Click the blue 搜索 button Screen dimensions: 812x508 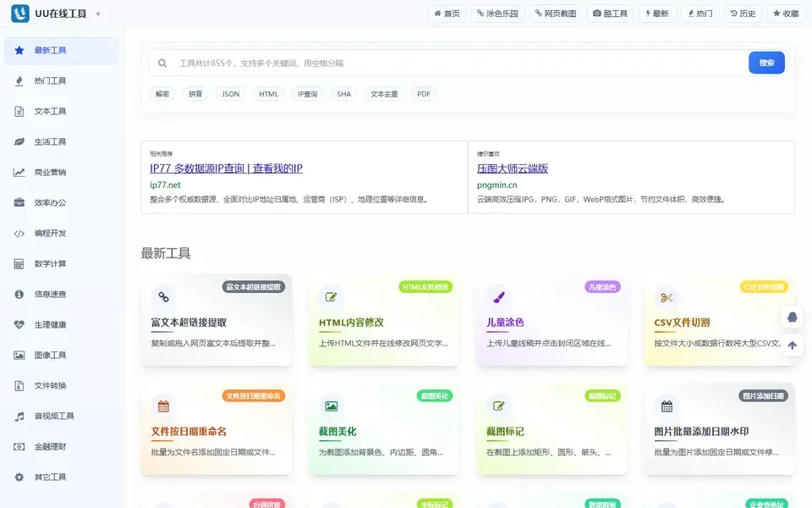point(766,63)
